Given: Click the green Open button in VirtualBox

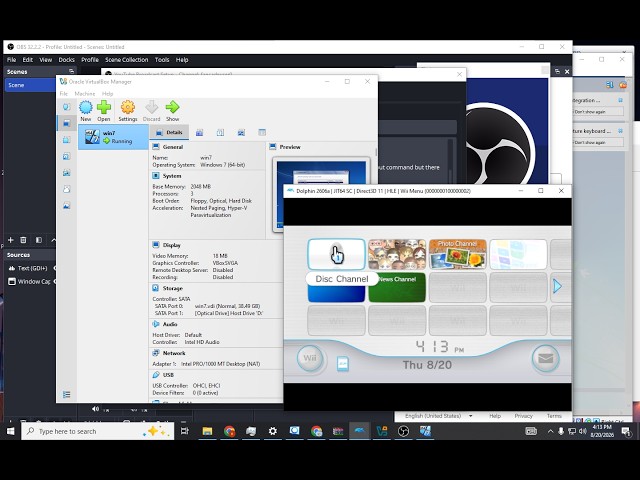Looking at the screenshot, I should (104, 111).
